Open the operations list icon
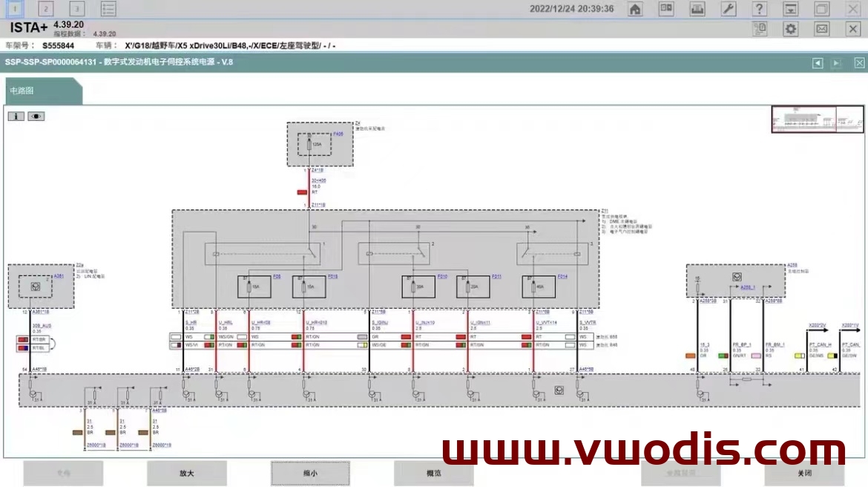 pyautogui.click(x=108, y=9)
